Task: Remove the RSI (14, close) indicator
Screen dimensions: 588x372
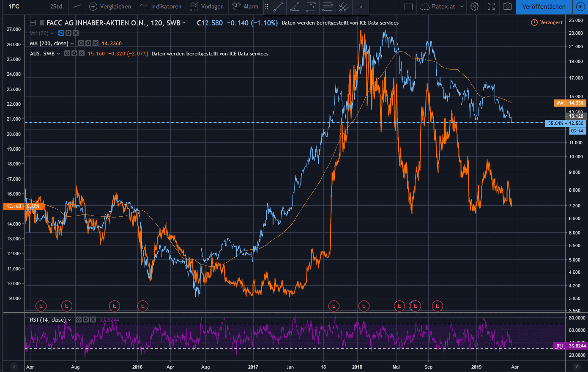Action: pos(93,320)
